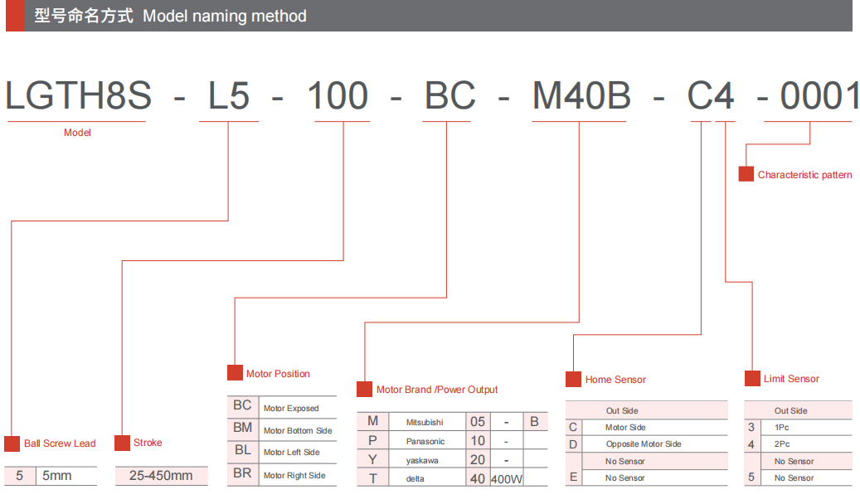
Task: Click the 400W power output cell
Action: tap(507, 479)
